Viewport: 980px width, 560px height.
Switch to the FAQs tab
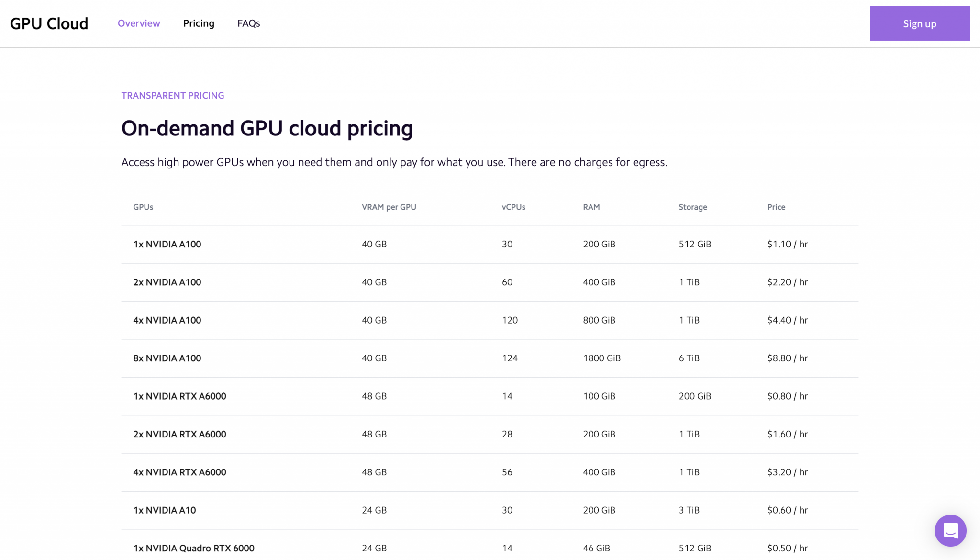point(248,23)
